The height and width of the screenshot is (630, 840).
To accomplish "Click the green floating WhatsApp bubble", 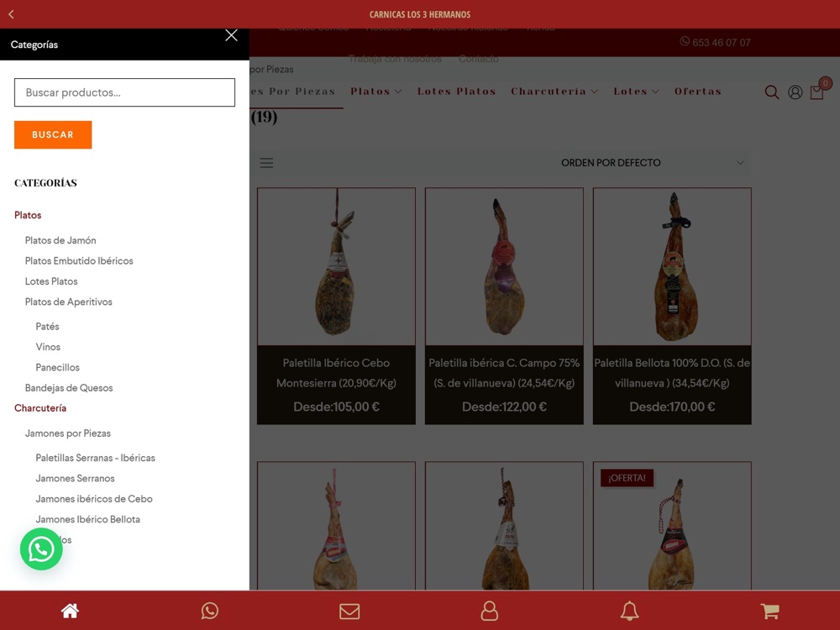I will 41,549.
